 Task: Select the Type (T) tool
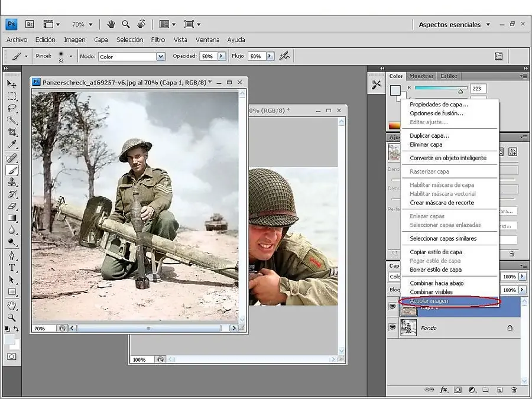click(12, 267)
